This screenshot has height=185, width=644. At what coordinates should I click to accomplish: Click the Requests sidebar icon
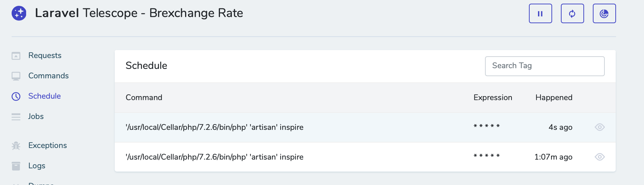(x=16, y=56)
